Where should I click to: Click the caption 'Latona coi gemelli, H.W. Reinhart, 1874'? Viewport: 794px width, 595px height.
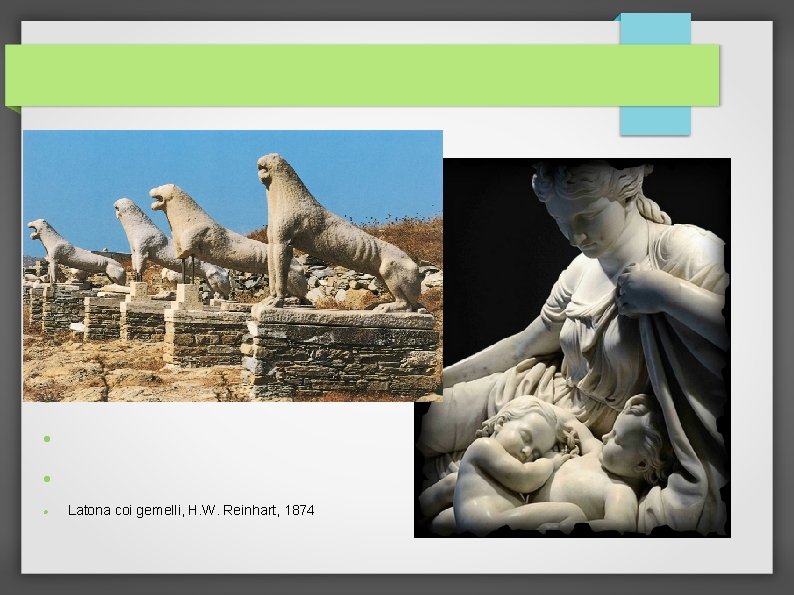pos(191,510)
